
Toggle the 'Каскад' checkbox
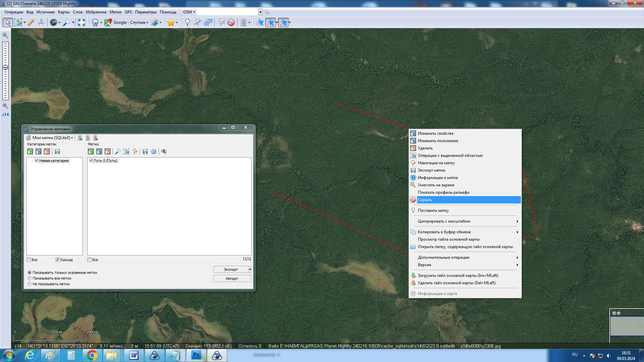pos(57,260)
